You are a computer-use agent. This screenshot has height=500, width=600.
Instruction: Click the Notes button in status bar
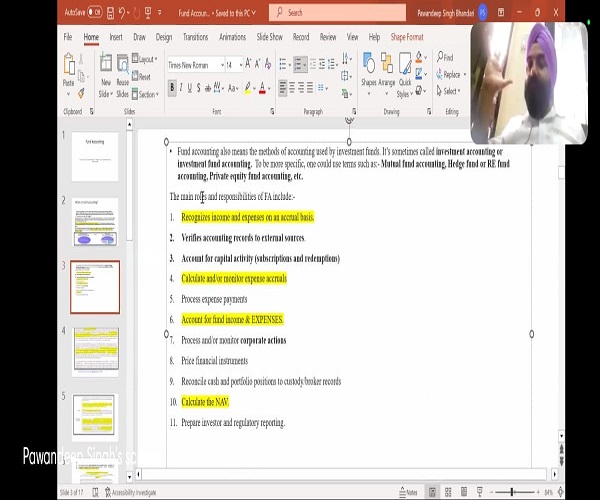click(x=408, y=492)
